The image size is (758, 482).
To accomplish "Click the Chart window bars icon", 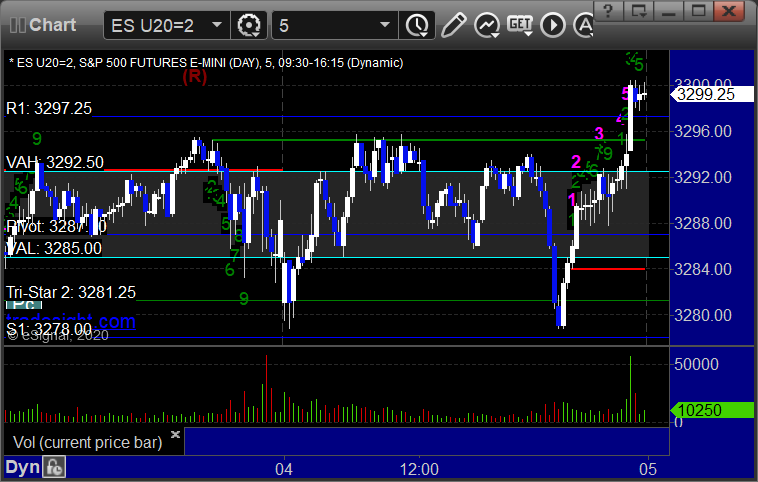I will tap(18, 25).
